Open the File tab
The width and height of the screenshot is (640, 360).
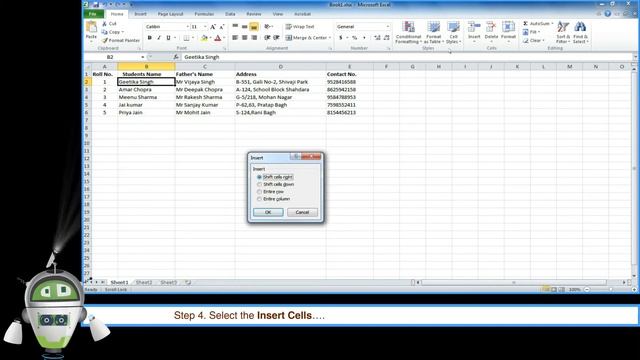pyautogui.click(x=93, y=14)
